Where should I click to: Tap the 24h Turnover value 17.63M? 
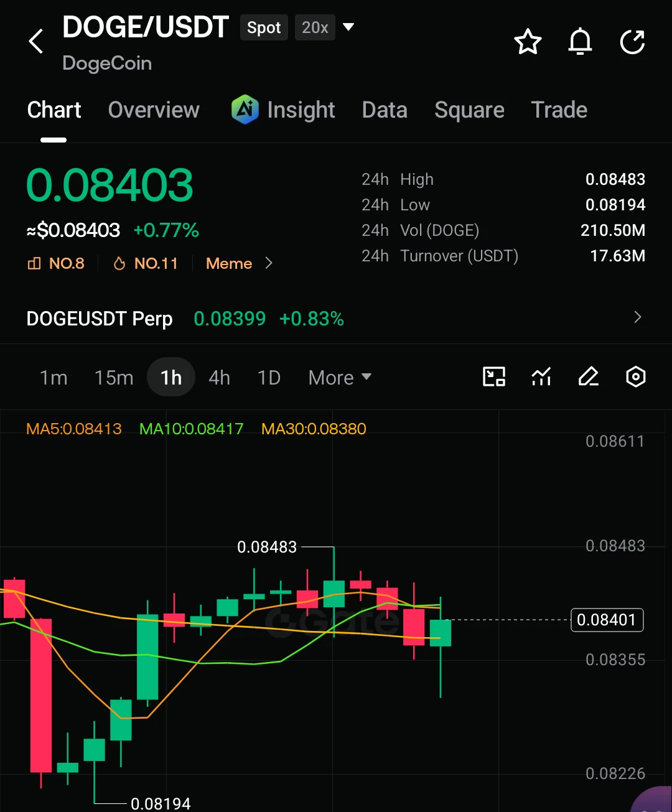(617, 256)
